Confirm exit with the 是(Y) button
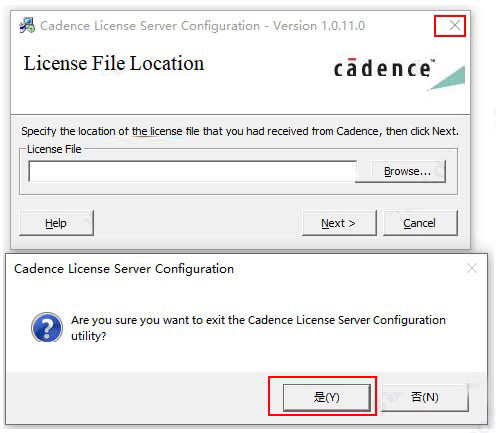Viewport: 496px width, 433px height. point(327,397)
